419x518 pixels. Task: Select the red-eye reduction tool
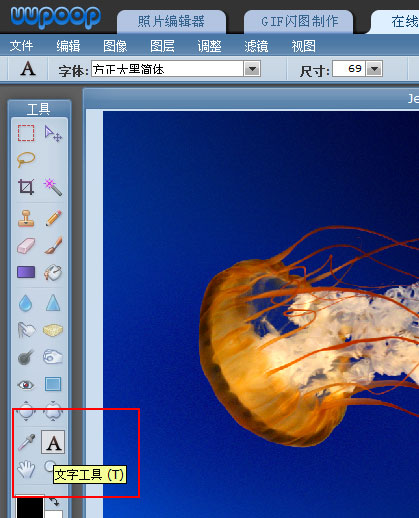click(x=26, y=385)
